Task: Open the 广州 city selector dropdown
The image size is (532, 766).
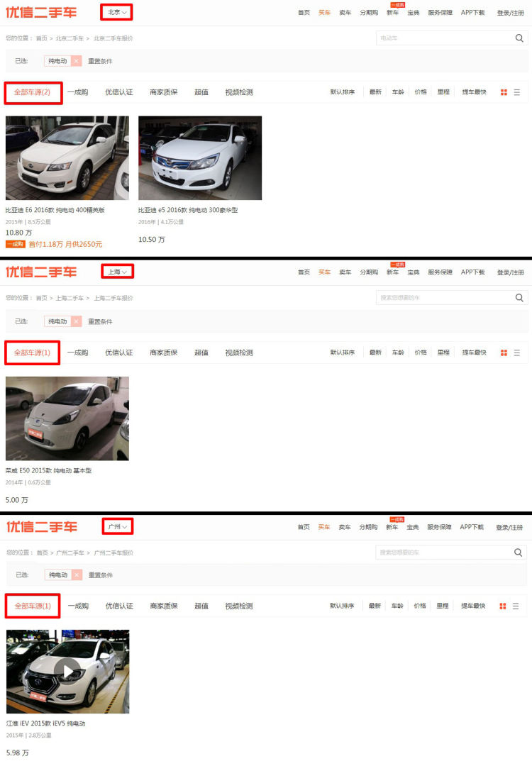Action: 118,526
